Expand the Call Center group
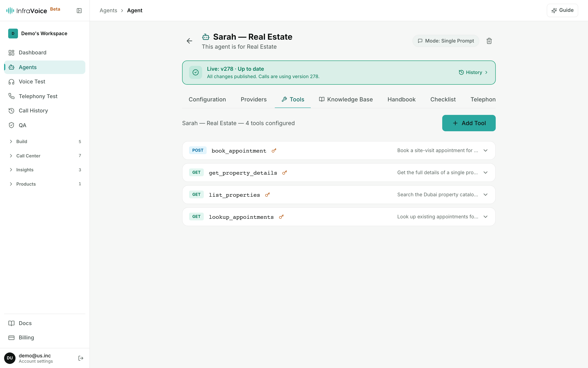The image size is (588, 368). [45, 156]
